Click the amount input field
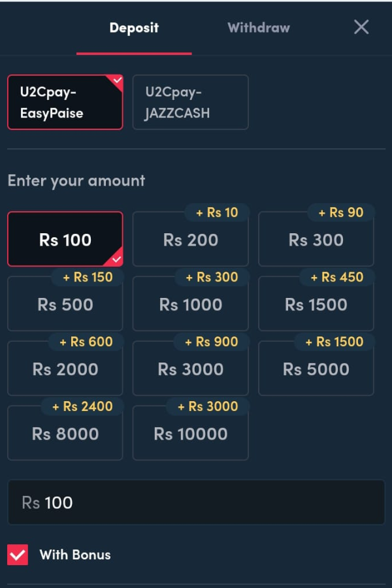 pos(196,502)
